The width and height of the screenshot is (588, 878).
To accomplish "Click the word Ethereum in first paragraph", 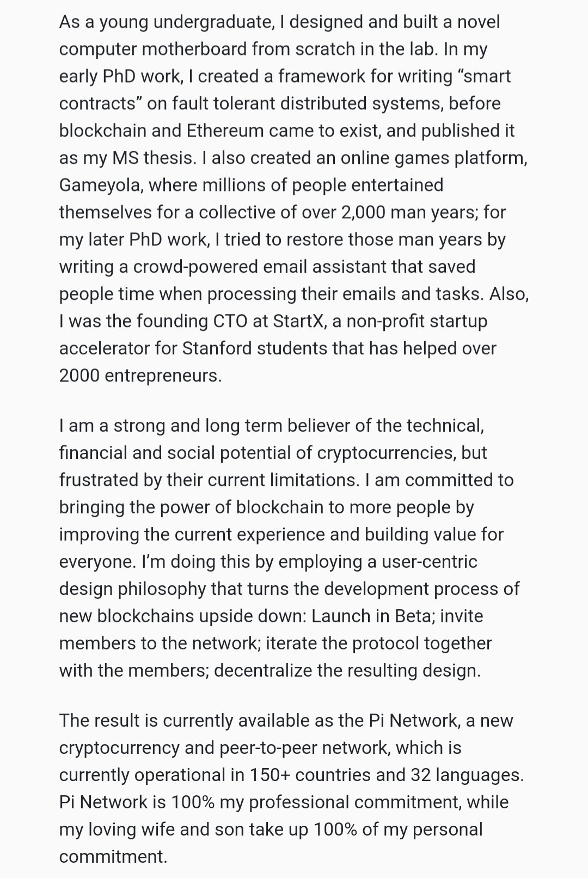I will click(x=225, y=131).
